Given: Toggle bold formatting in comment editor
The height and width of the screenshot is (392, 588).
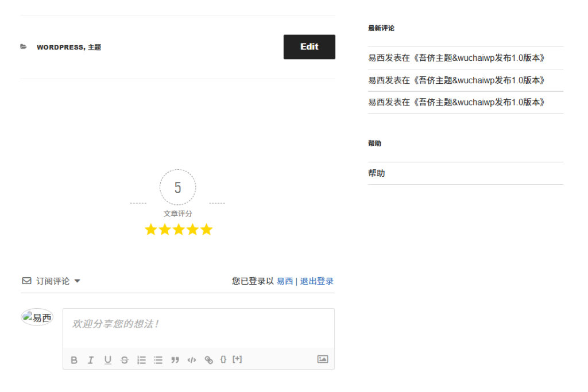Looking at the screenshot, I should pyautogui.click(x=74, y=360).
